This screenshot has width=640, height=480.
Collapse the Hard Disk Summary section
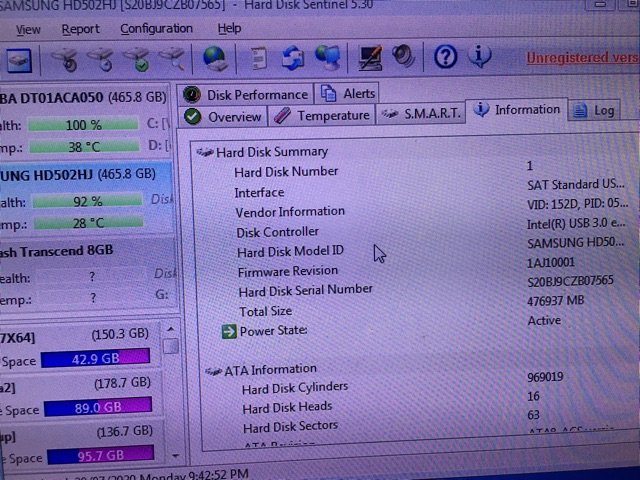[x=205, y=152]
